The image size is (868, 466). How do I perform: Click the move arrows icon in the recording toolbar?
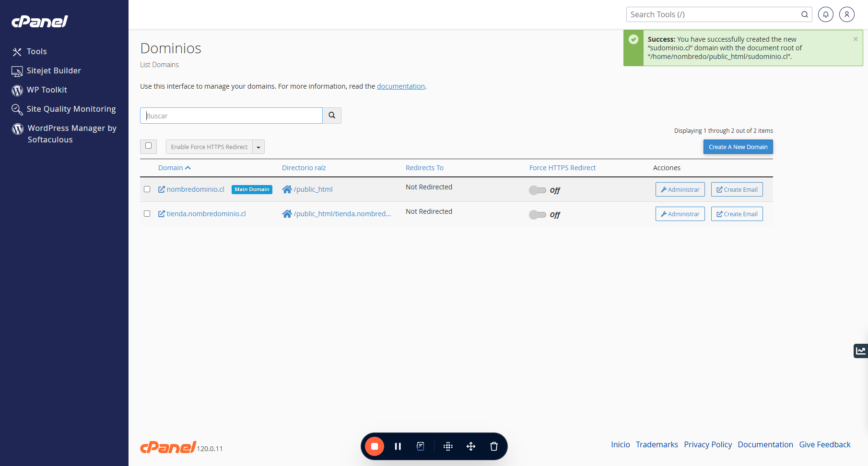471,446
